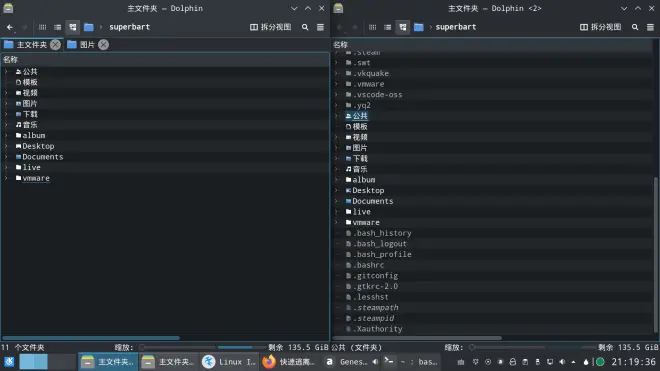Expand 视频 folder in left window
The image size is (660, 371).
6,93
